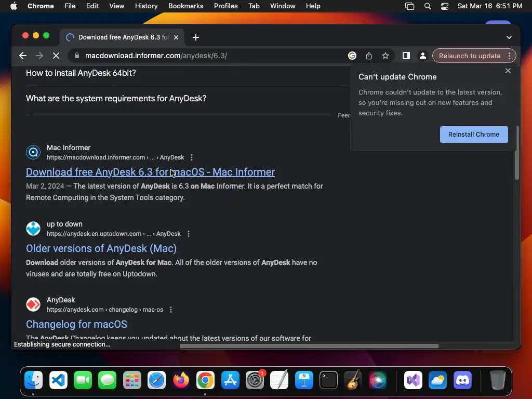
Task: Click Reinstall Chrome button
Action: click(x=474, y=135)
